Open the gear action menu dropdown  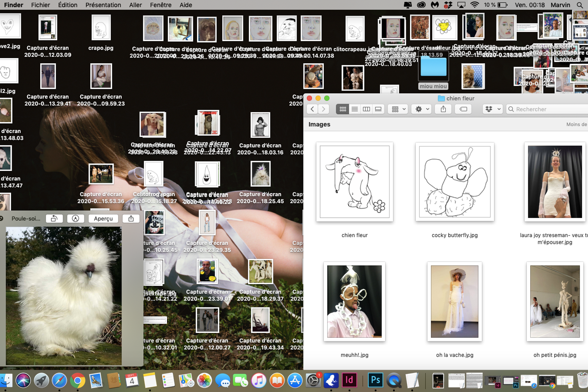(422, 109)
